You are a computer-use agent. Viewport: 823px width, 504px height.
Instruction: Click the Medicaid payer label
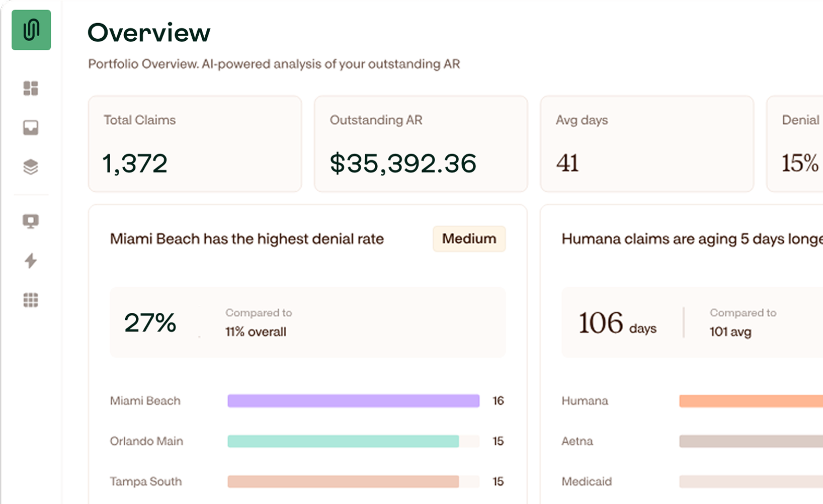pos(587,481)
